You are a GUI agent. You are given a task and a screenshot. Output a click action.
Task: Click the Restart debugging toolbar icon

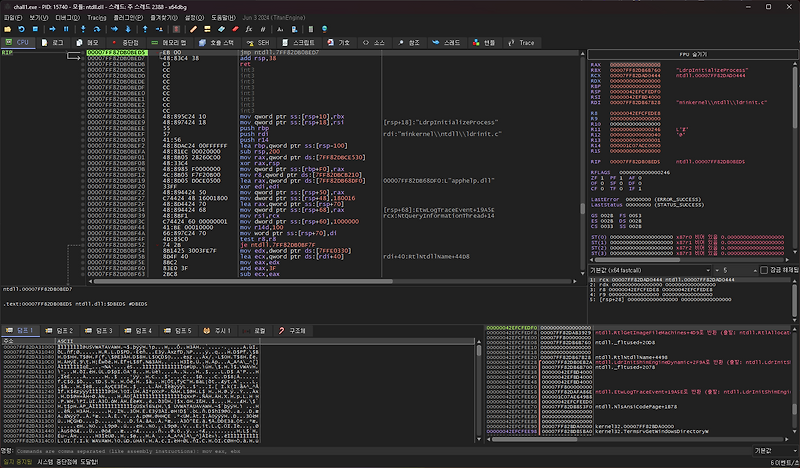pyautogui.click(x=20, y=30)
